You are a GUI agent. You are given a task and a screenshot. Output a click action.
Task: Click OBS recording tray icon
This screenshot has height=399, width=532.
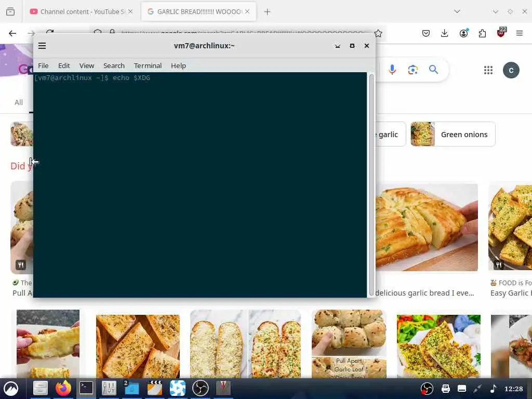(x=427, y=389)
